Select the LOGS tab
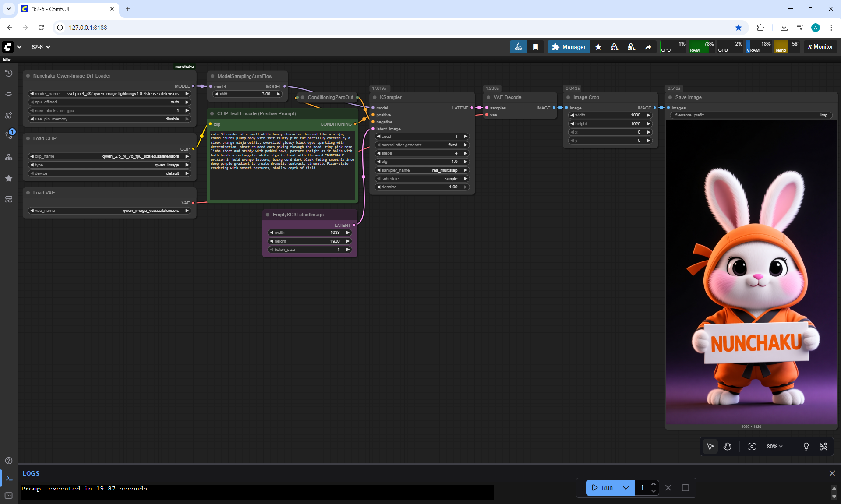 (x=31, y=473)
